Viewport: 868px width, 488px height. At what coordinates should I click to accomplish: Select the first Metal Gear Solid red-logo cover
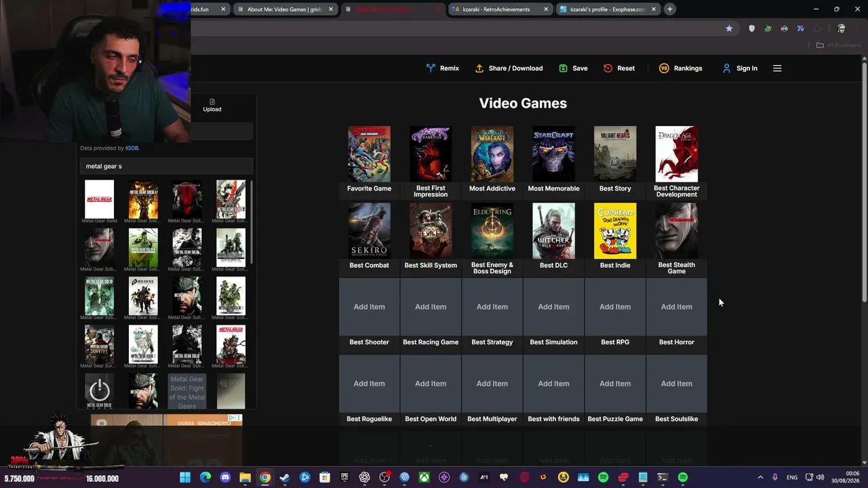[99, 199]
